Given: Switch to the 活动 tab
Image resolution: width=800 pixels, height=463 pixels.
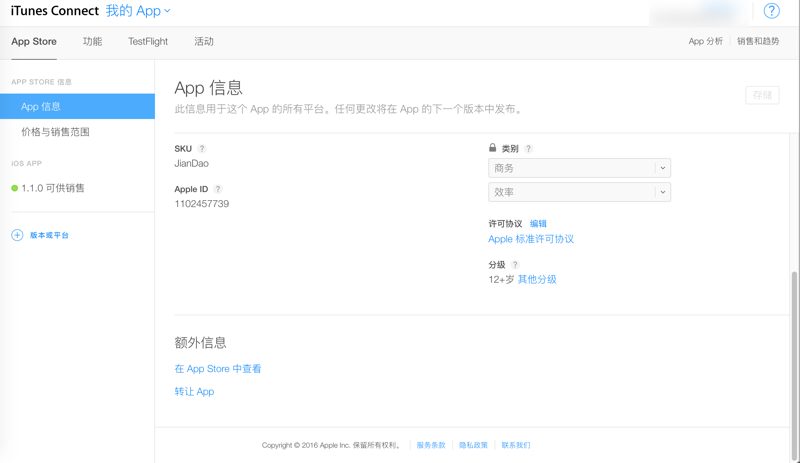Looking at the screenshot, I should pyautogui.click(x=204, y=41).
